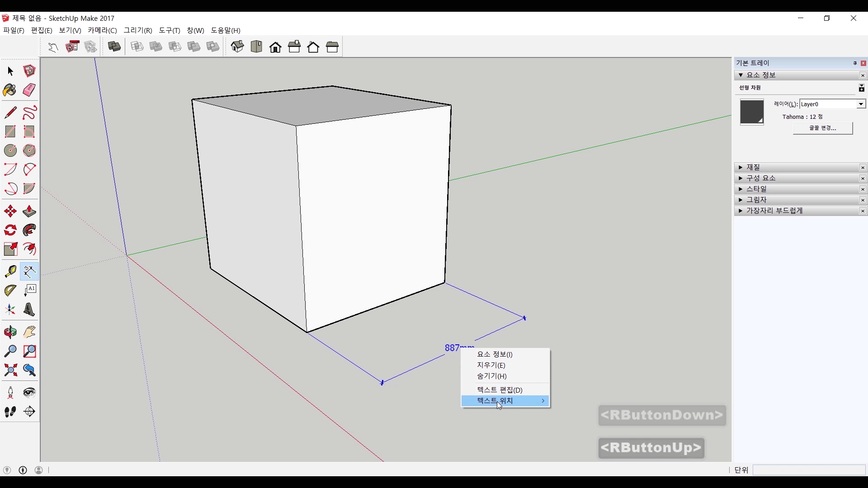Switch to Iso view house icon
This screenshot has height=488, width=868.
237,47
